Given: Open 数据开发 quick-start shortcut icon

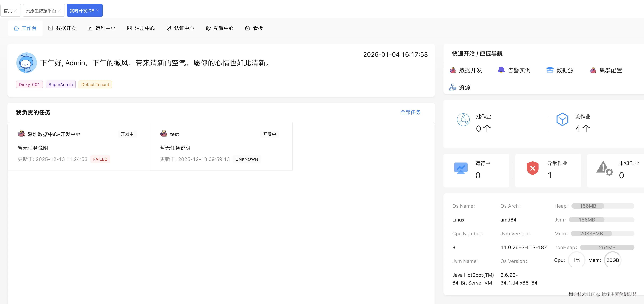Looking at the screenshot, I should (453, 70).
